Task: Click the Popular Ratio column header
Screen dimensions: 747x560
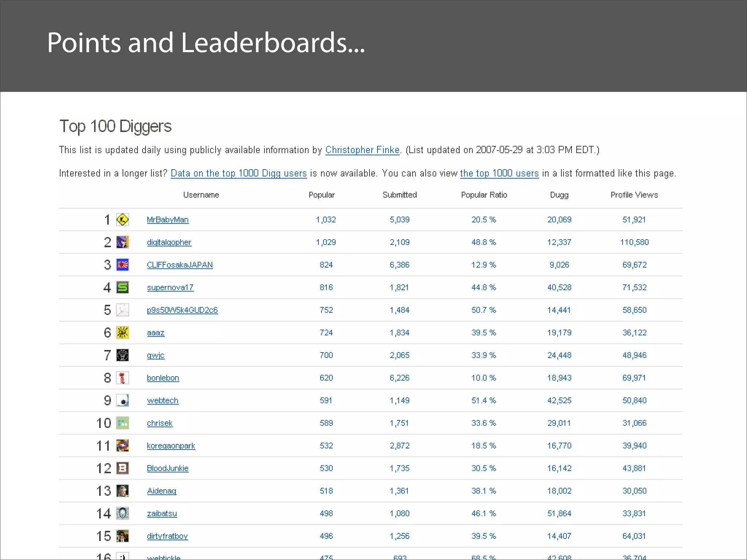Action: tap(484, 195)
